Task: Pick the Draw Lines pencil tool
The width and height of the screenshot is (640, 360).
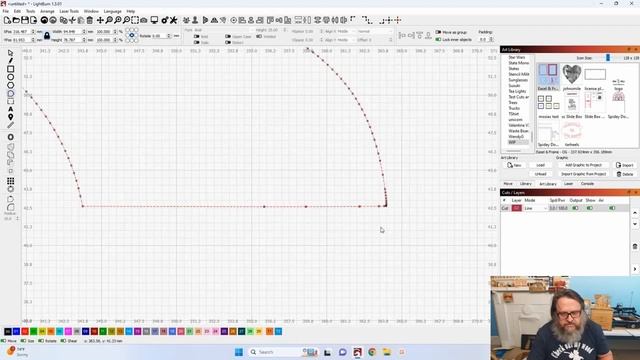Action: (11, 61)
